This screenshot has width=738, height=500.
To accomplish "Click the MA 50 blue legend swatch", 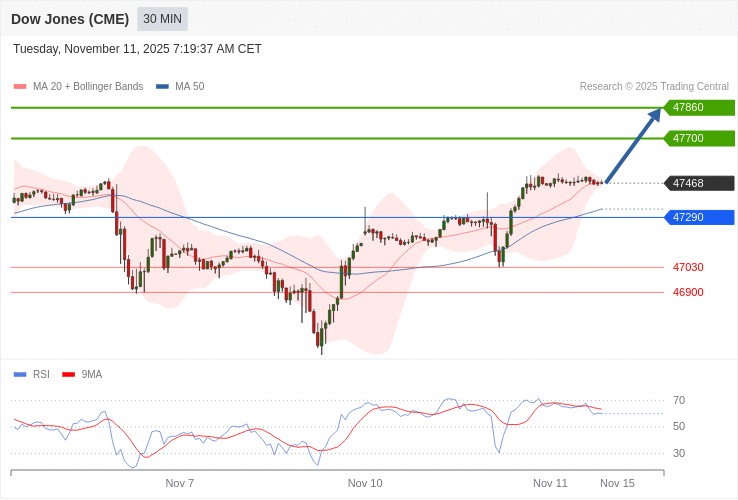I will (x=162, y=86).
